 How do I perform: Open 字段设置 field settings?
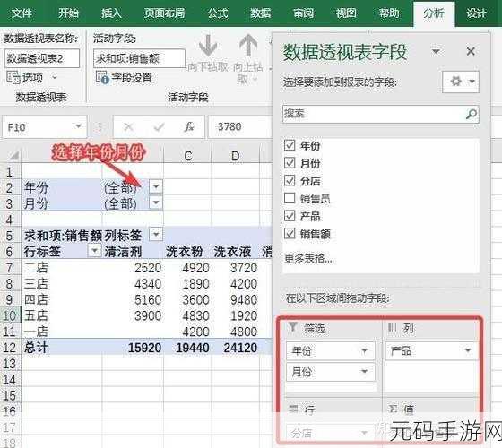(x=125, y=77)
